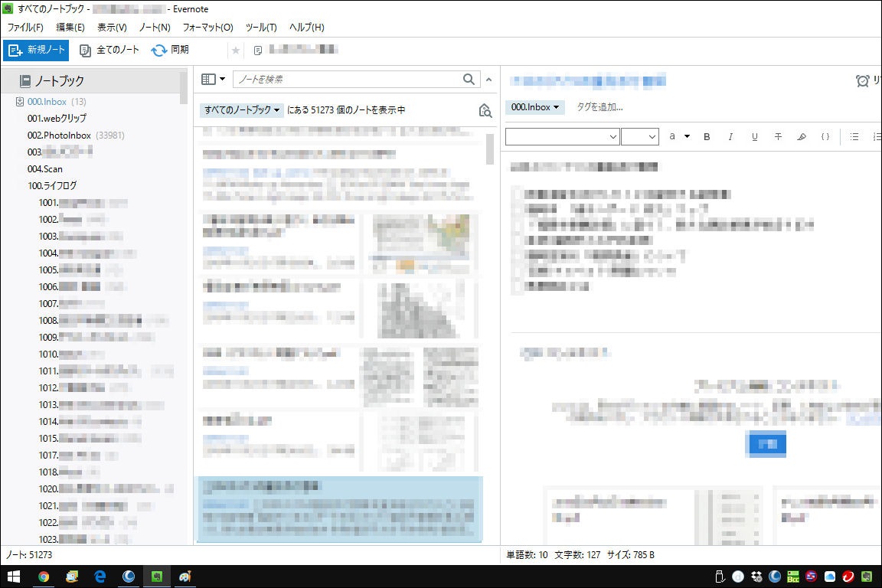
Task: Collapse the search panel with the chevron
Action: 488,80
